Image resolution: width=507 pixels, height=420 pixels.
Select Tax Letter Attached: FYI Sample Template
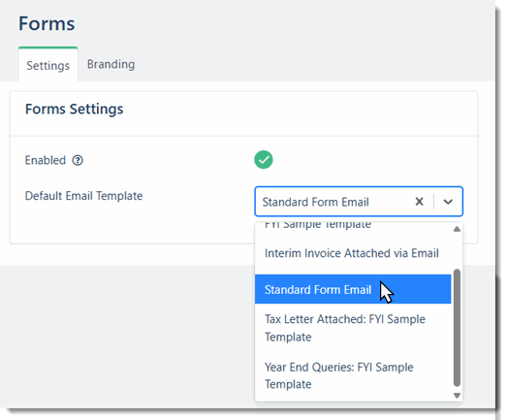tap(353, 328)
